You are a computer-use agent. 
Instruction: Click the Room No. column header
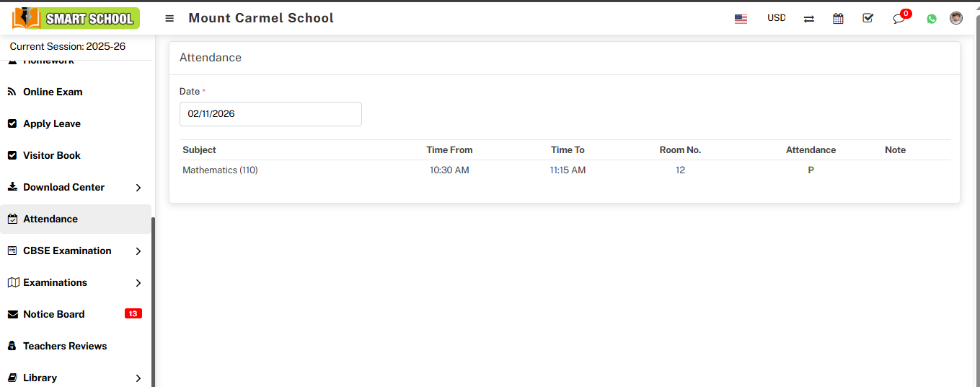680,150
